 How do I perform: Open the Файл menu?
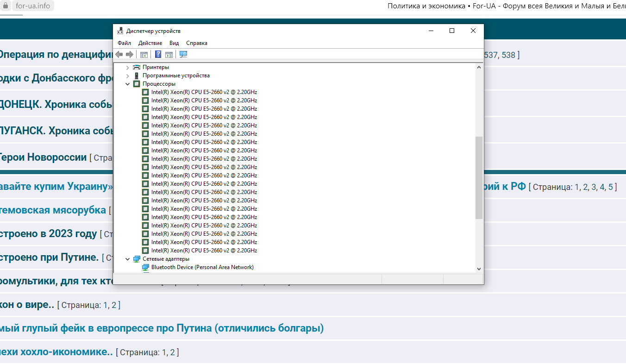tap(124, 43)
